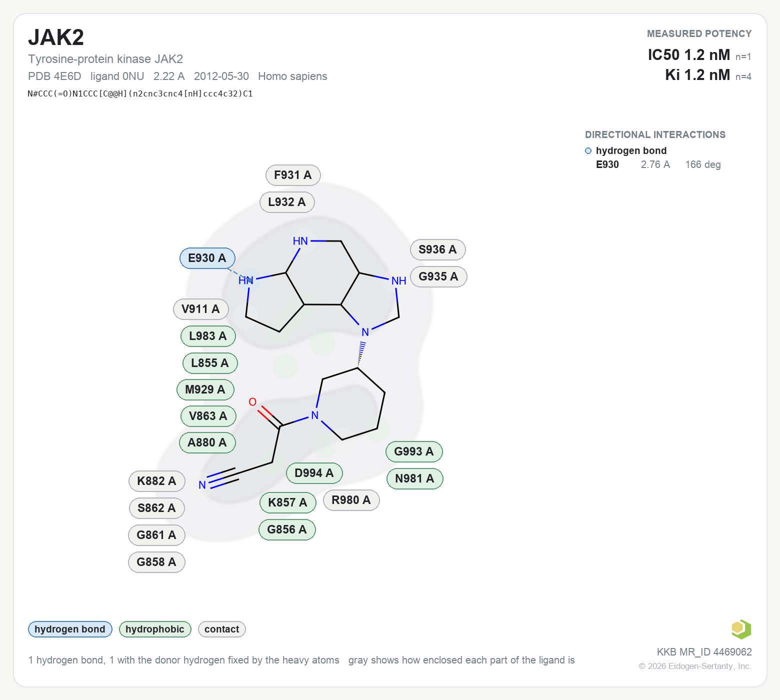Click the KKB MR_ID 4469062 text
This screenshot has width=780, height=700.
click(x=704, y=651)
